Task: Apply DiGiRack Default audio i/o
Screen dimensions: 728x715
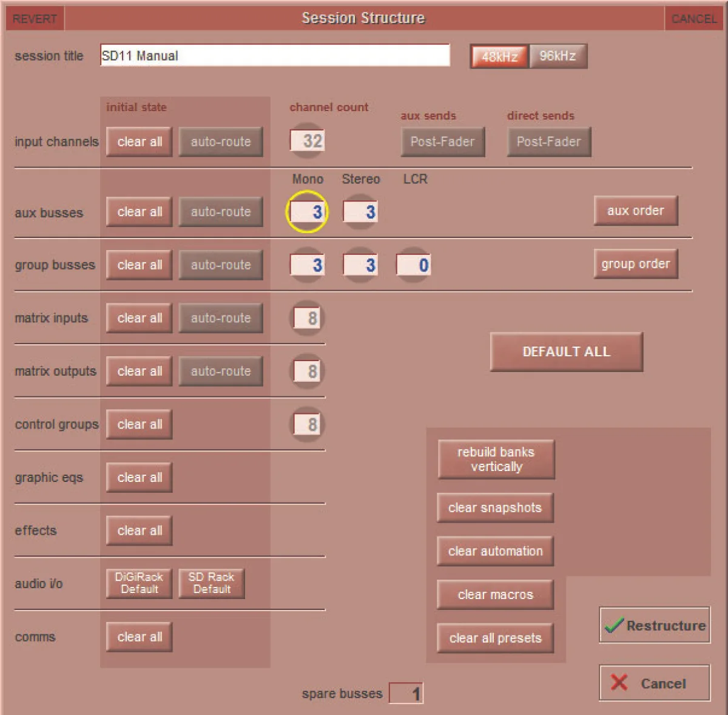Action: point(140,583)
